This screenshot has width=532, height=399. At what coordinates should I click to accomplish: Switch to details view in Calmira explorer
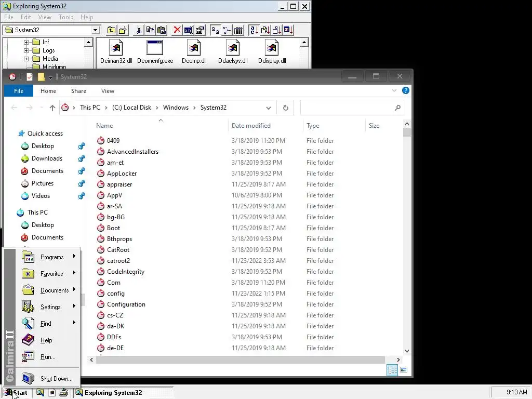(238, 30)
